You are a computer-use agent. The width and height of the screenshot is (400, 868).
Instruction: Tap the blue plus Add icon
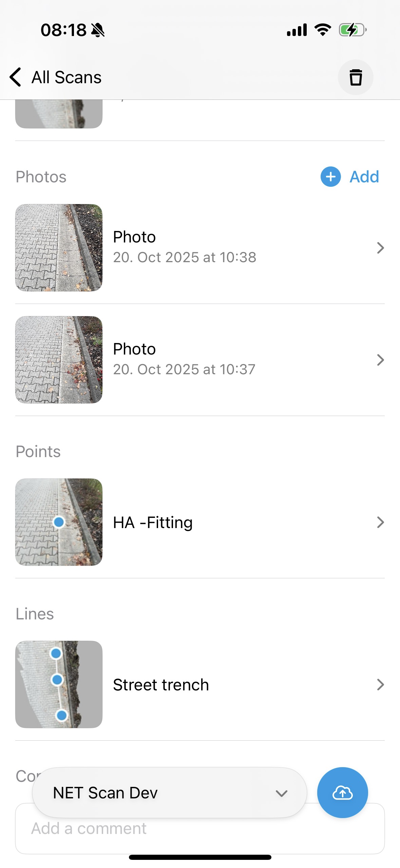pyautogui.click(x=330, y=177)
